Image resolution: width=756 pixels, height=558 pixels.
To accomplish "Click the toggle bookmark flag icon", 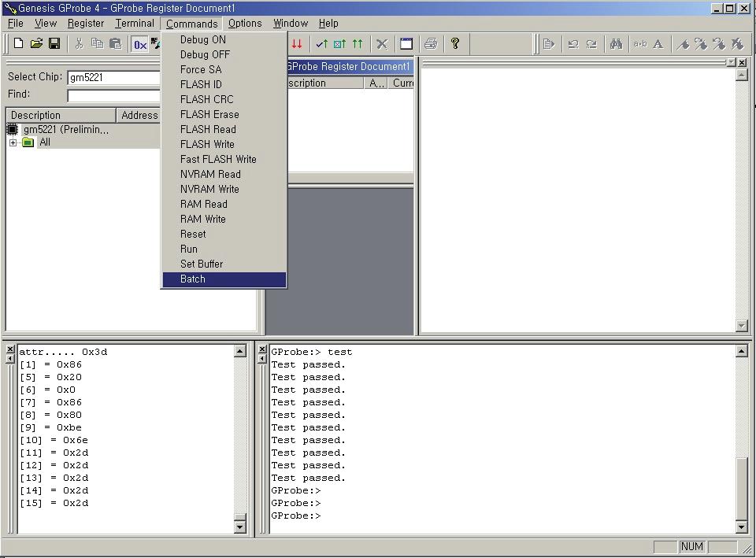I will pyautogui.click(x=682, y=44).
